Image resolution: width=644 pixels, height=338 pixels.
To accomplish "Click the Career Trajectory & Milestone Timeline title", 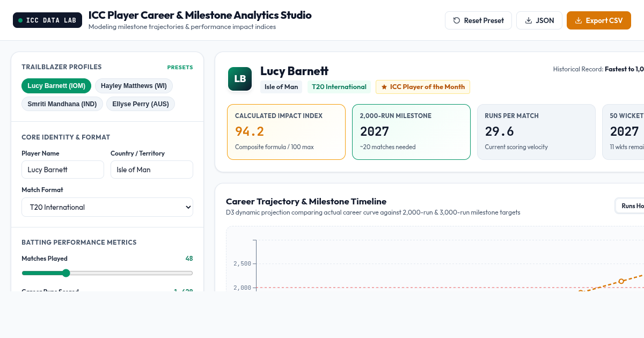I will point(306,202).
